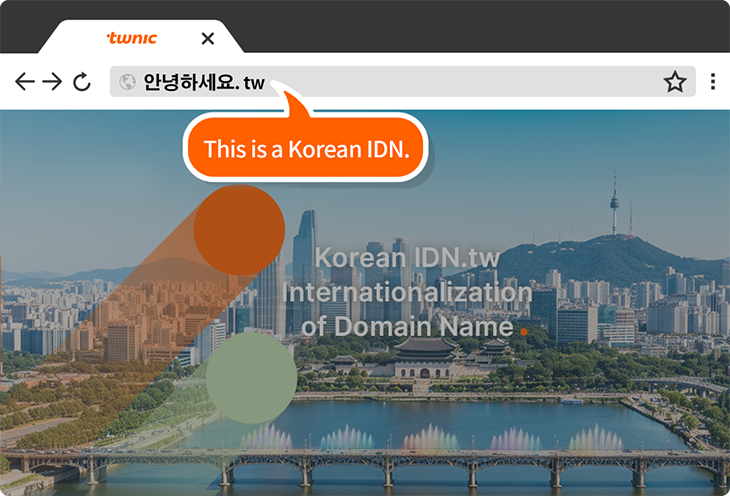Image resolution: width=730 pixels, height=496 pixels.
Task: Reload the page with the refresh icon
Action: click(x=82, y=82)
